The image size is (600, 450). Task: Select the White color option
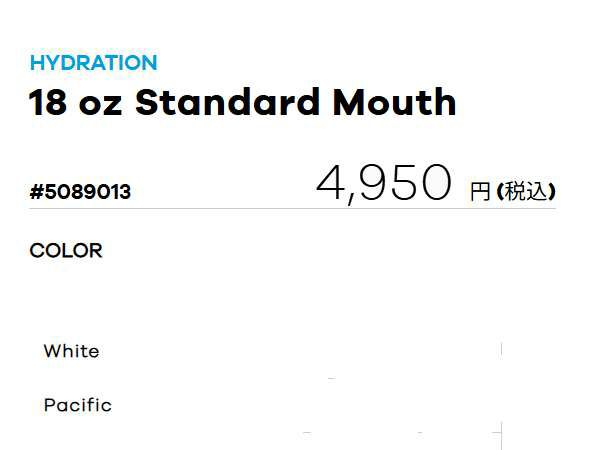pyautogui.click(x=71, y=351)
